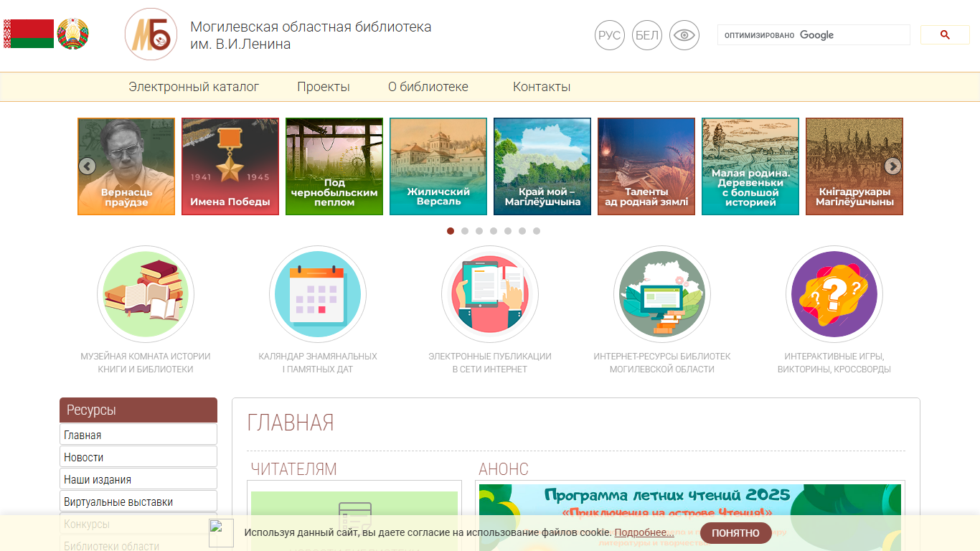
Task: Switch language to РУС
Action: (x=610, y=35)
